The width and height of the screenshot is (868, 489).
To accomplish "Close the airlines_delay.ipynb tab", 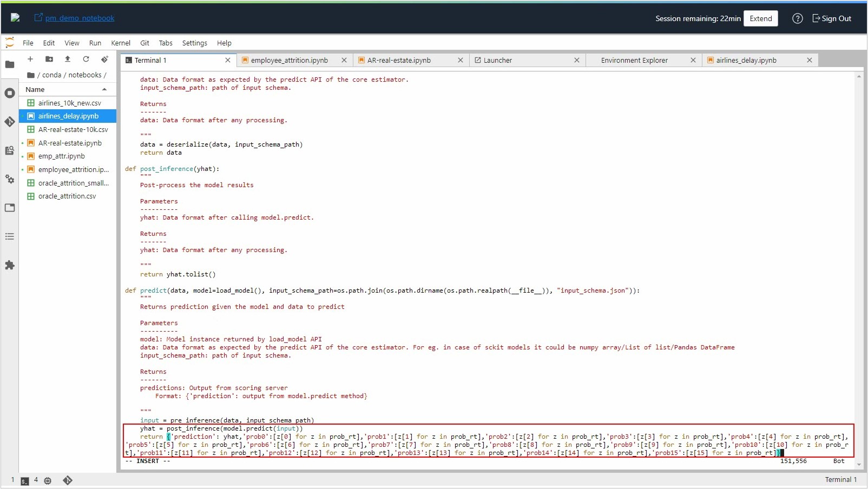I will click(810, 60).
